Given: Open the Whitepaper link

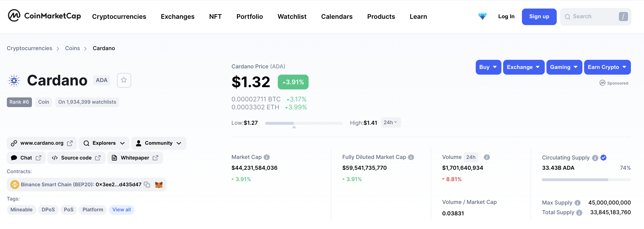Looking at the screenshot, I should (x=135, y=158).
